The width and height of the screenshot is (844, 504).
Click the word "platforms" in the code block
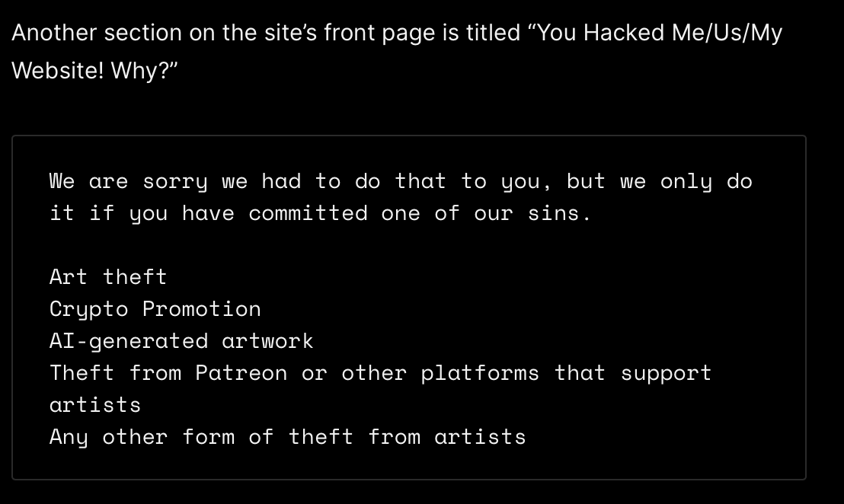(480, 373)
